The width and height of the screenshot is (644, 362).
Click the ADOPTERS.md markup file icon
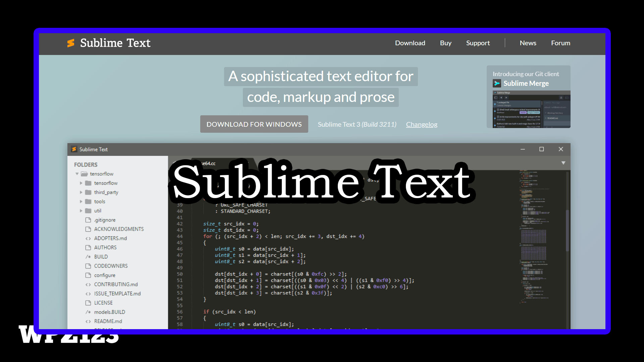point(88,238)
